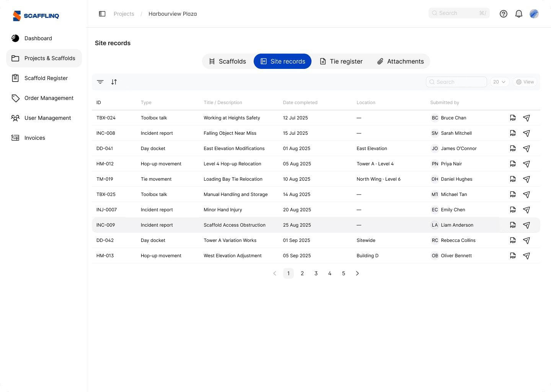Jump to page 5

click(x=344, y=273)
